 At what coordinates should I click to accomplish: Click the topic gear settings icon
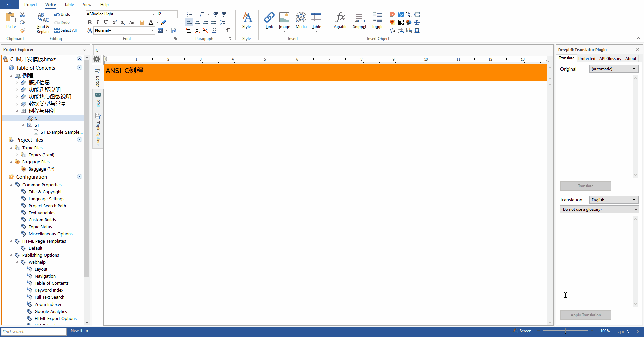[x=97, y=59]
